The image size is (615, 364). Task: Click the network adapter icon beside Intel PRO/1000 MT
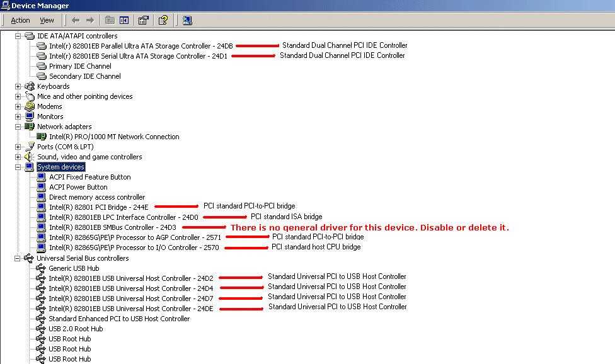tap(42, 137)
